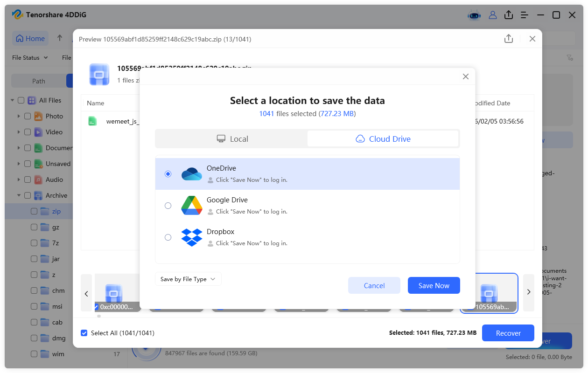Select the jar folder in tree
Viewport: 588px width, 373px height.
tap(56, 259)
